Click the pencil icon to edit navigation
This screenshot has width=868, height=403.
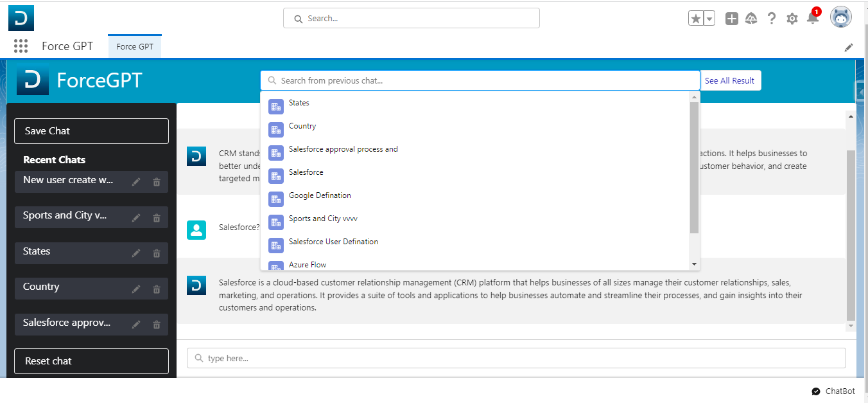849,47
